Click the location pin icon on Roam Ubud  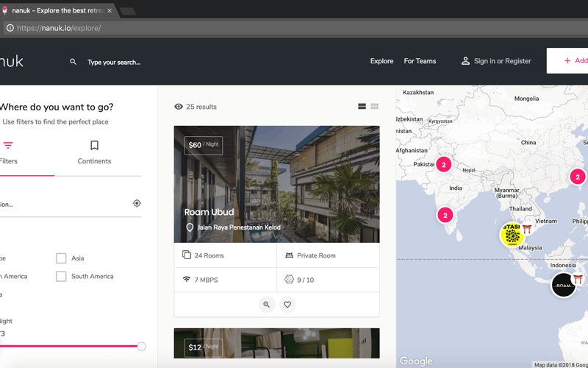coord(190,227)
